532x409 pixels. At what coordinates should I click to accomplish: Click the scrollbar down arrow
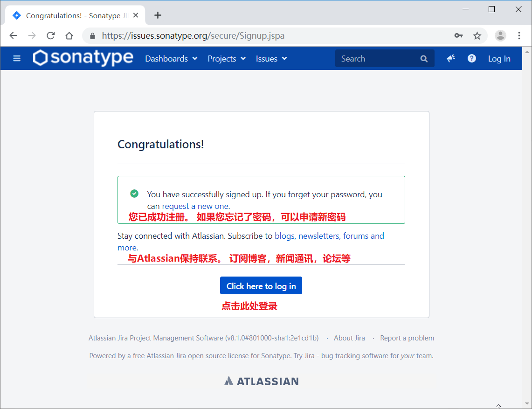(x=527, y=403)
